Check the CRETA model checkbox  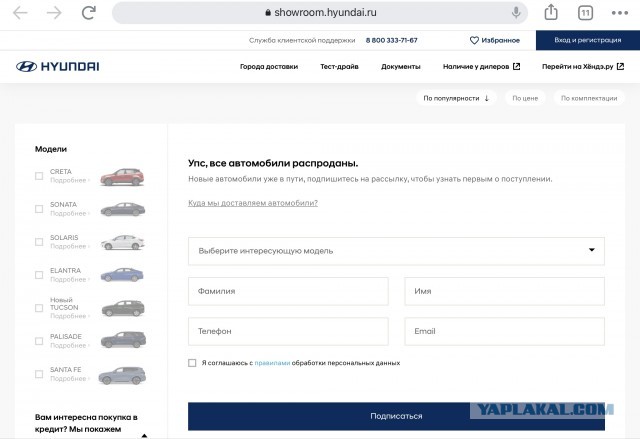(39, 176)
